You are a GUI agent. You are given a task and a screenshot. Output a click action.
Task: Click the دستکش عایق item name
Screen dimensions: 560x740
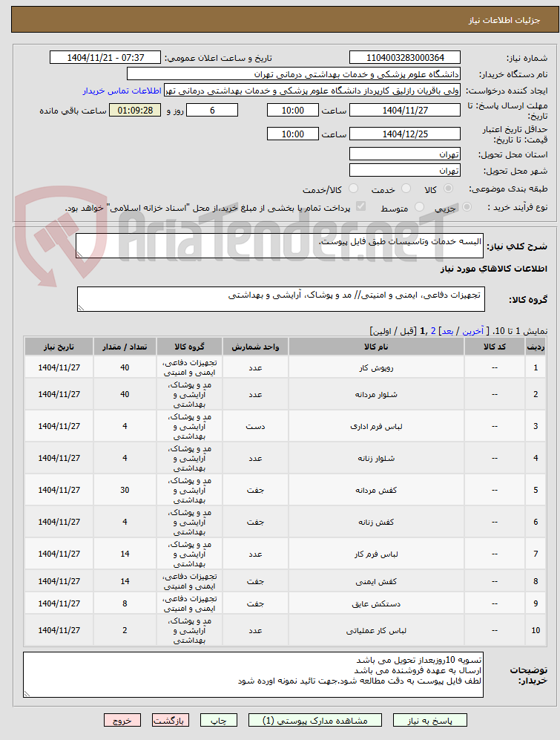[376, 603]
